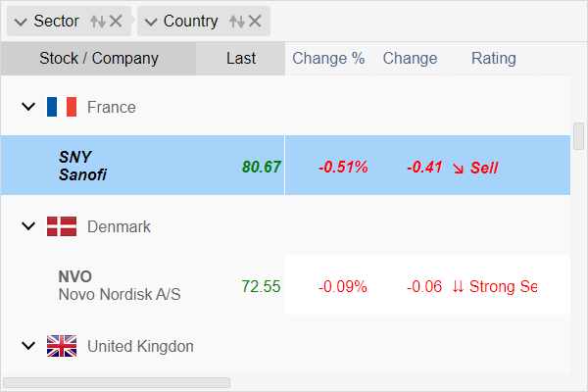The width and height of the screenshot is (588, 392).
Task: Remove the Country grouping chip
Action: (x=256, y=21)
